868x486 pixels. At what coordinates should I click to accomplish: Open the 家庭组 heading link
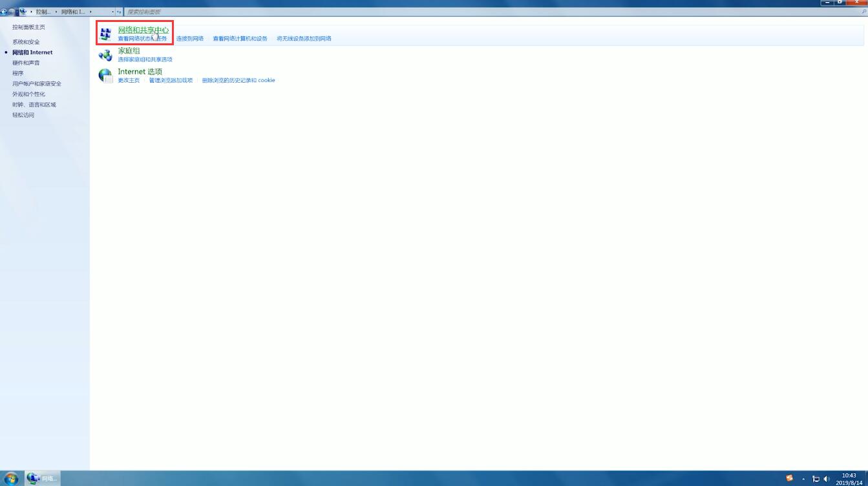[x=129, y=50]
